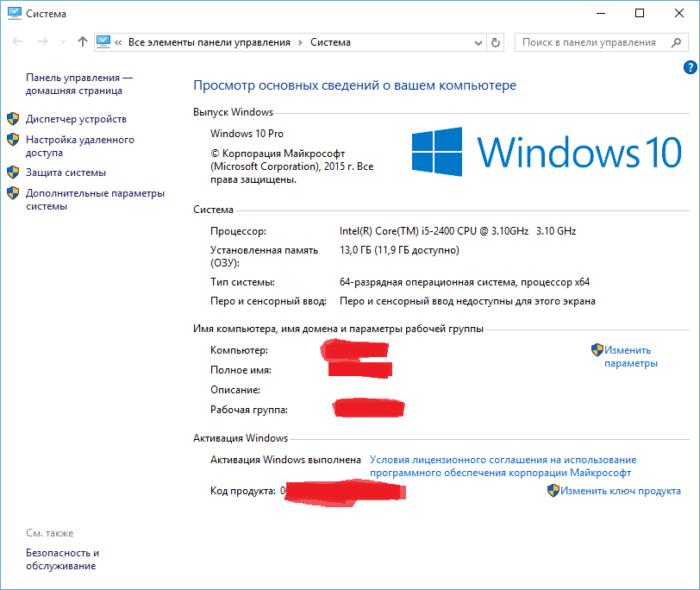Expand the address bar breadcrumb chevrons

[x=118, y=42]
